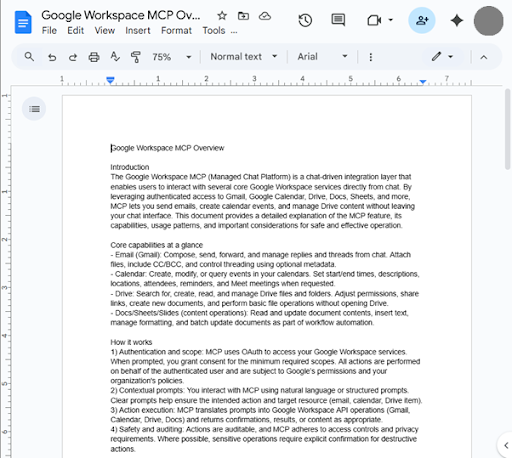Click 'Core capabilities at a glance' line

point(156,245)
